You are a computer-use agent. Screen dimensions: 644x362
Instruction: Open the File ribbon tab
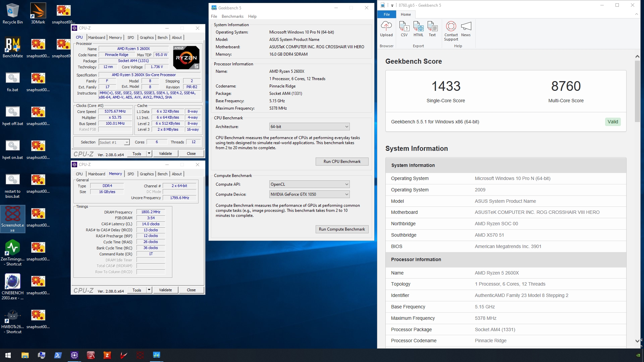(387, 14)
